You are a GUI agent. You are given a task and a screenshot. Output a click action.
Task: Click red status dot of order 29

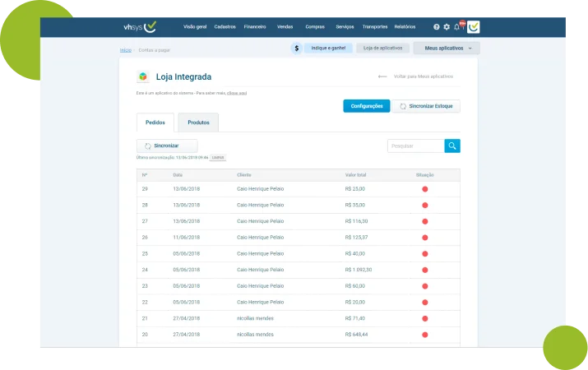[425, 189]
